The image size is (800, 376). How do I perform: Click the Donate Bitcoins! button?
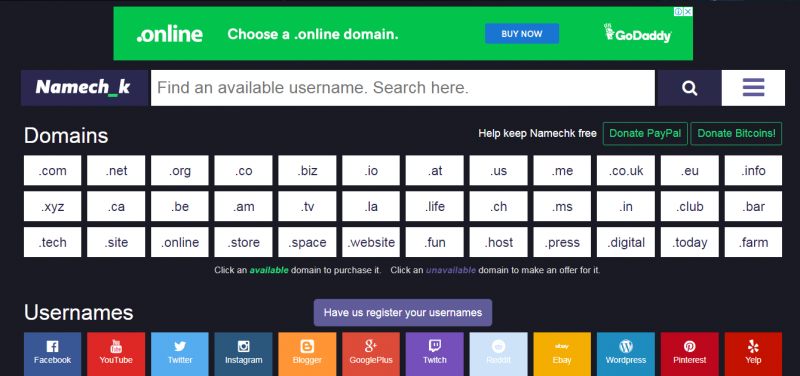736,134
